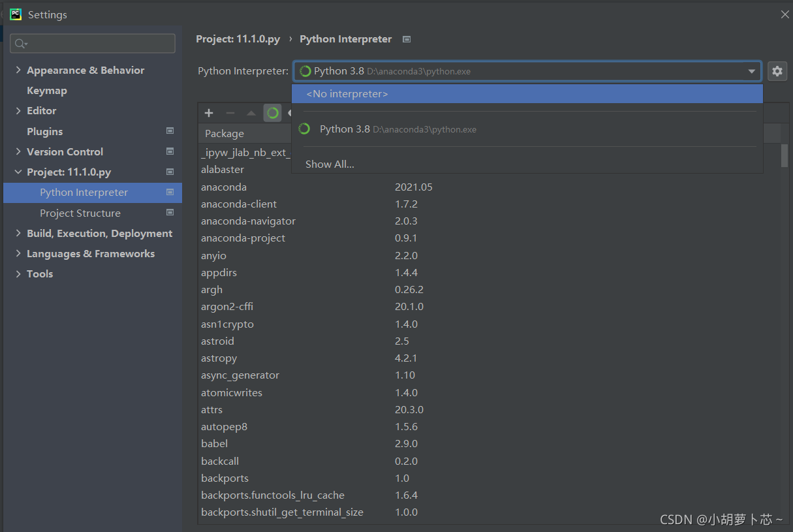The height and width of the screenshot is (532, 793).
Task: Select the async_generator package row
Action: pos(490,375)
